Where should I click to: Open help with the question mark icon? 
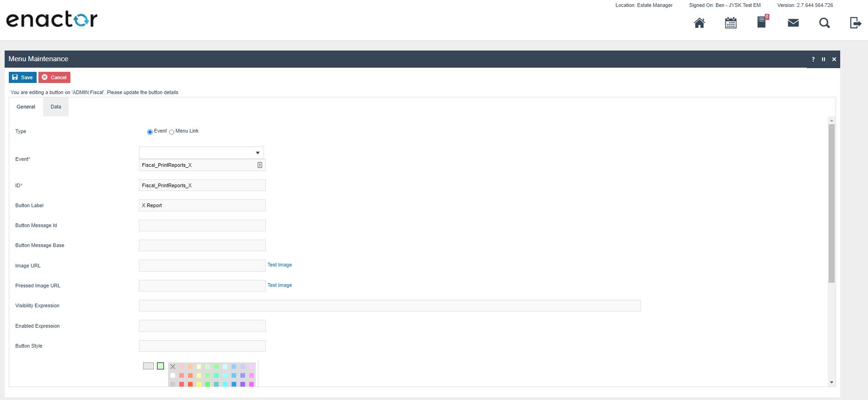click(x=813, y=59)
